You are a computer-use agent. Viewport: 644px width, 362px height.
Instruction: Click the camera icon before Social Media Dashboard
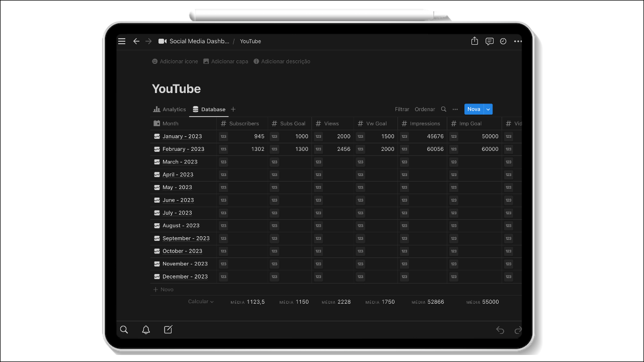(163, 41)
